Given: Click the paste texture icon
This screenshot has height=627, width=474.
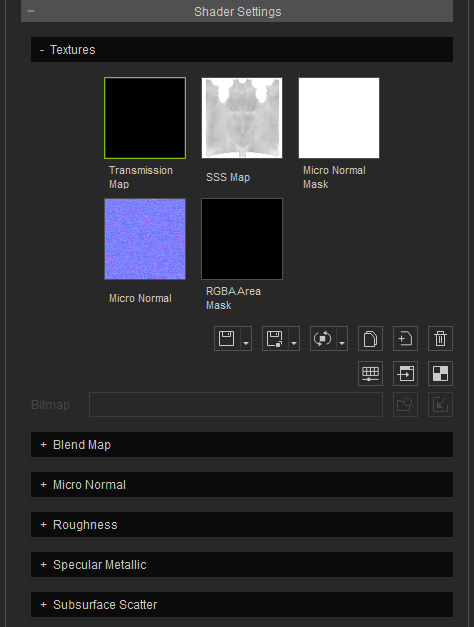Looking at the screenshot, I should (x=406, y=339).
